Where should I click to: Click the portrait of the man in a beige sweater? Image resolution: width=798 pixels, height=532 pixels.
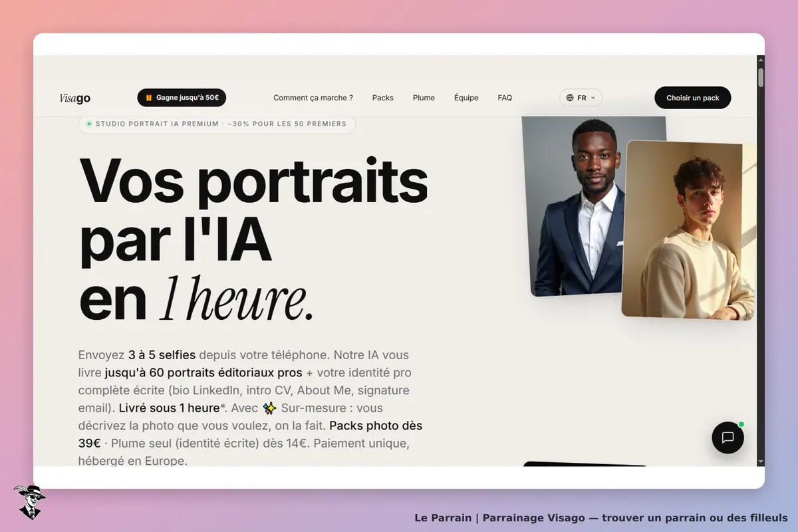pos(688,229)
